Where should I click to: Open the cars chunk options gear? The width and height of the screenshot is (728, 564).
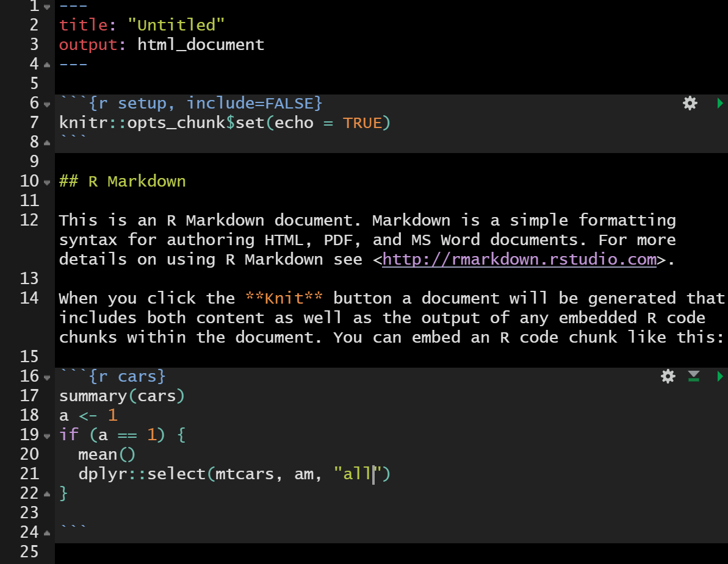[x=668, y=376]
